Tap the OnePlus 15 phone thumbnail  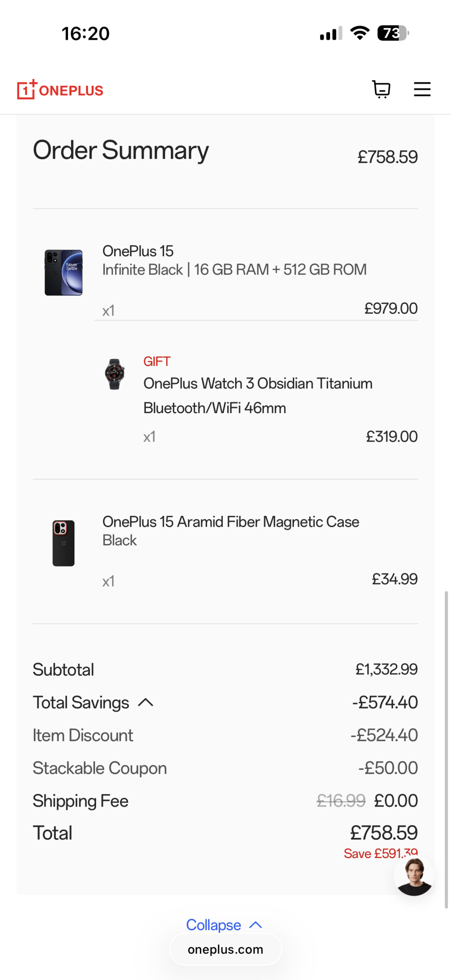point(64,272)
